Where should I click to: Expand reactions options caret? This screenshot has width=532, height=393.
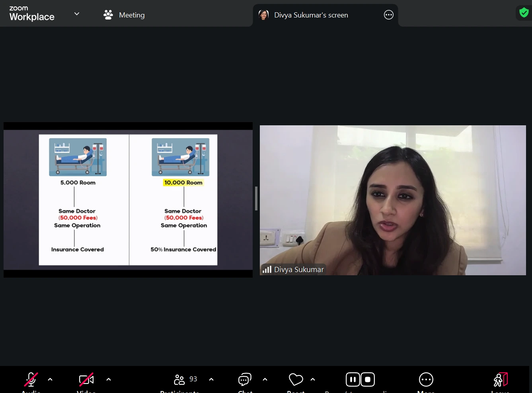313,379
